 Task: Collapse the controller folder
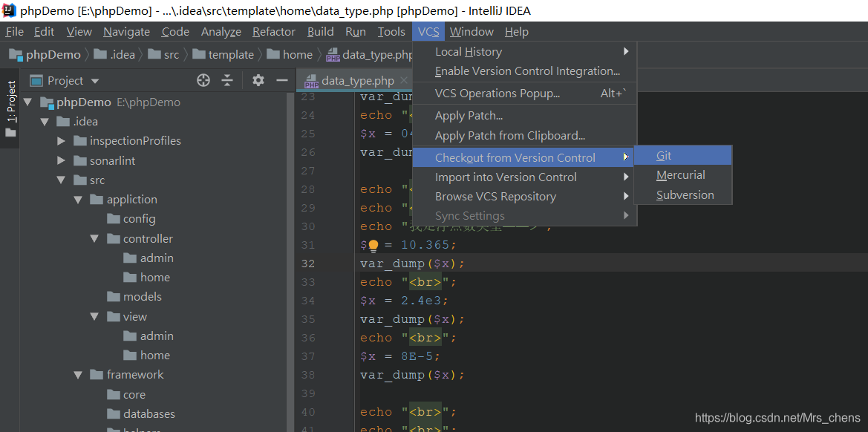(x=94, y=239)
